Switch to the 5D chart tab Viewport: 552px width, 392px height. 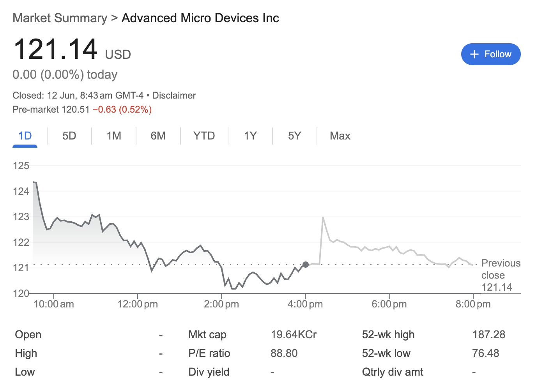coord(69,136)
